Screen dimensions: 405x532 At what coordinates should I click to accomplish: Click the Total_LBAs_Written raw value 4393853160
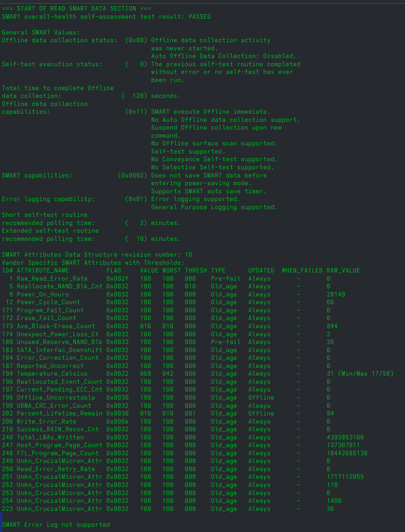[345, 437]
